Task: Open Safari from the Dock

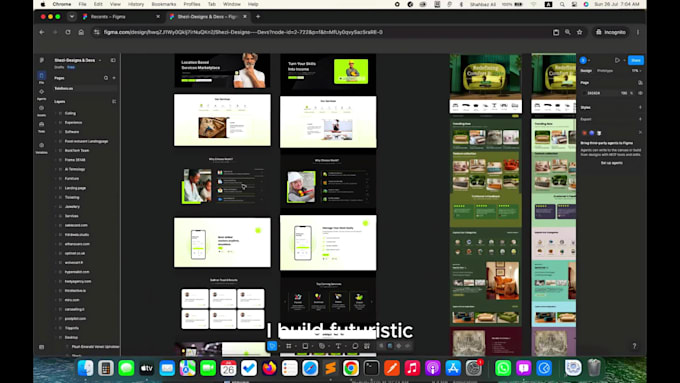Action: point(310,368)
